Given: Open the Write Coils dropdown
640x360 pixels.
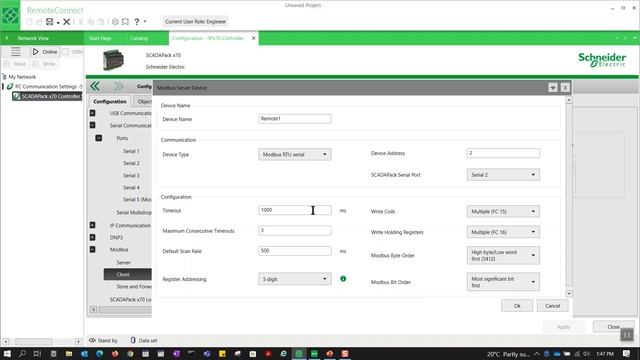Looking at the screenshot, I should coord(503,211).
